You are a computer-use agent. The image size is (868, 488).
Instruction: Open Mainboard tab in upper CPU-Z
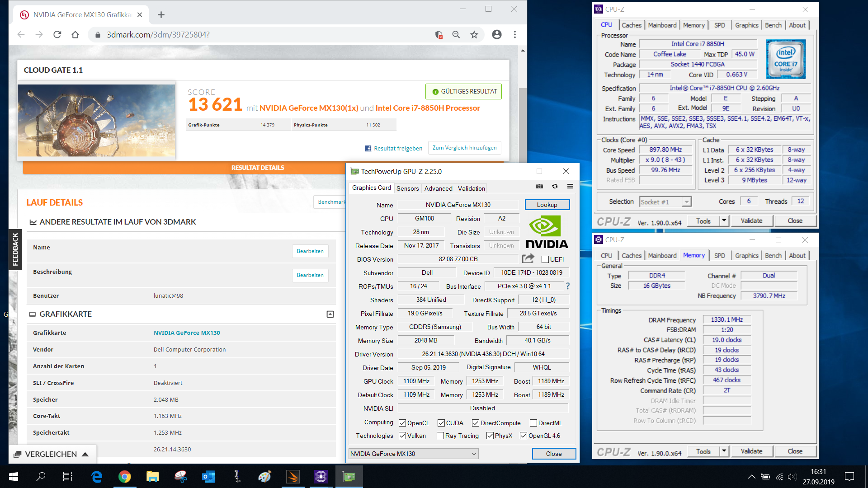pyautogui.click(x=662, y=25)
